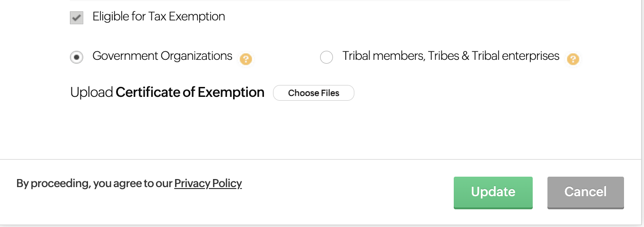Select the Government Organizations radio button

(77, 57)
